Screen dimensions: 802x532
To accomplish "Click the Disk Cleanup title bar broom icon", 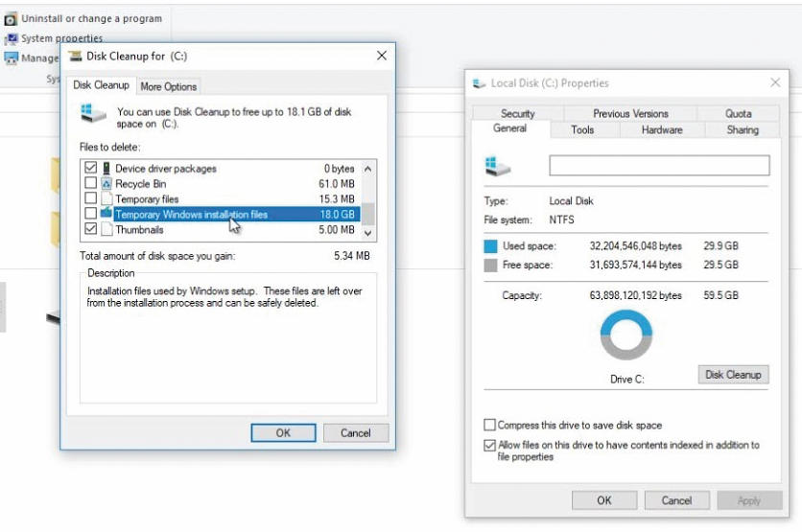I will (x=75, y=57).
